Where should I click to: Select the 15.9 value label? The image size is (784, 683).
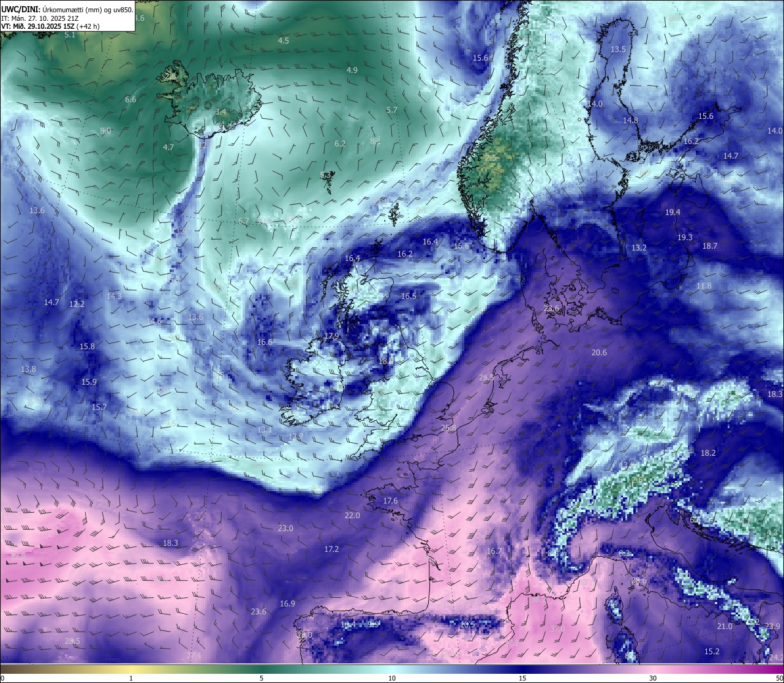pos(89,382)
